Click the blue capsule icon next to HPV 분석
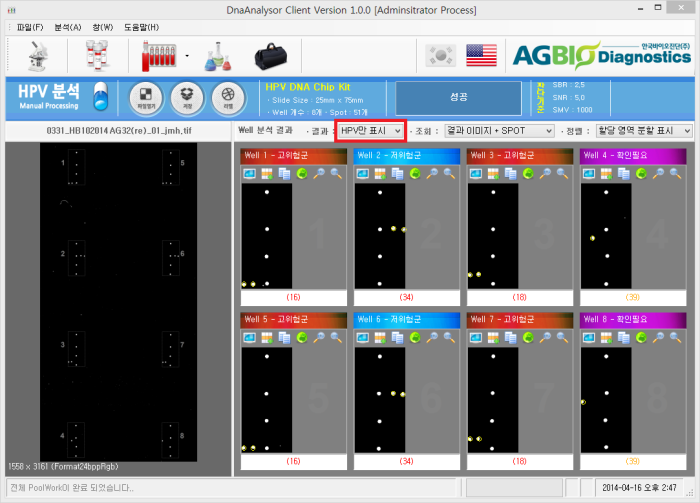The height and width of the screenshot is (503, 700). (101, 96)
